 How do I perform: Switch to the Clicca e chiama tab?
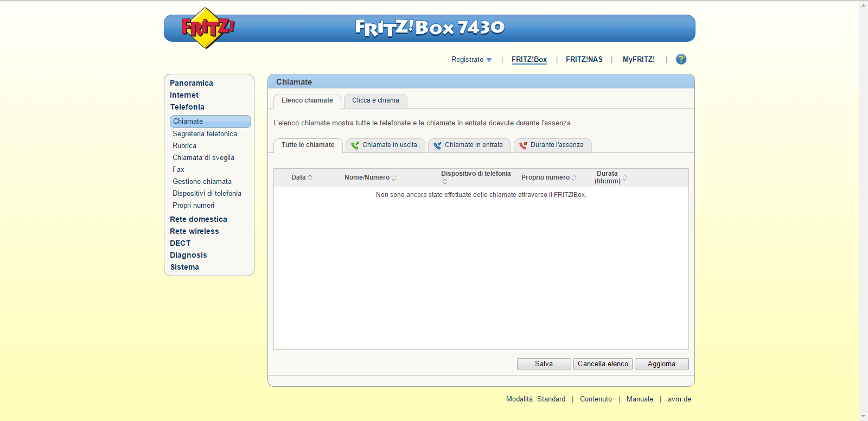375,100
